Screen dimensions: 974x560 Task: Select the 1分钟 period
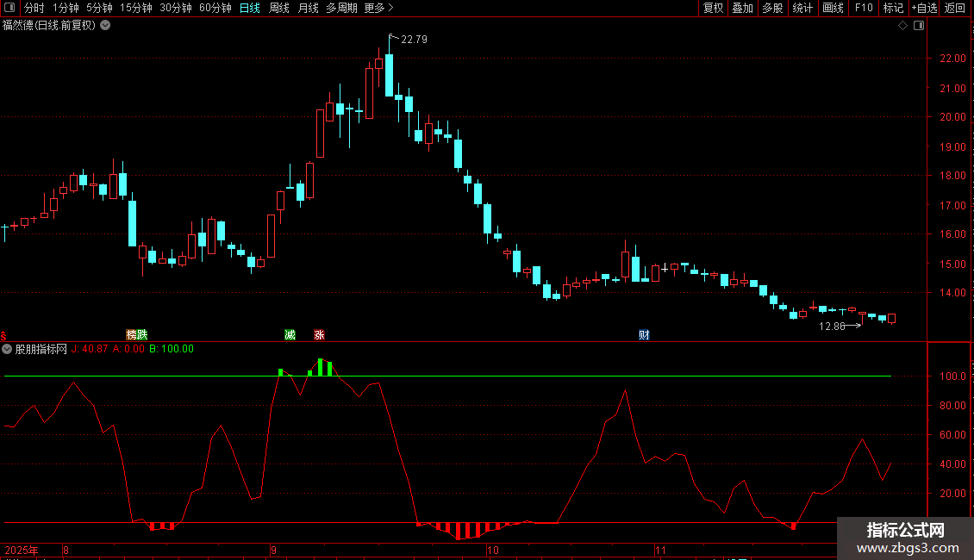tap(66, 8)
